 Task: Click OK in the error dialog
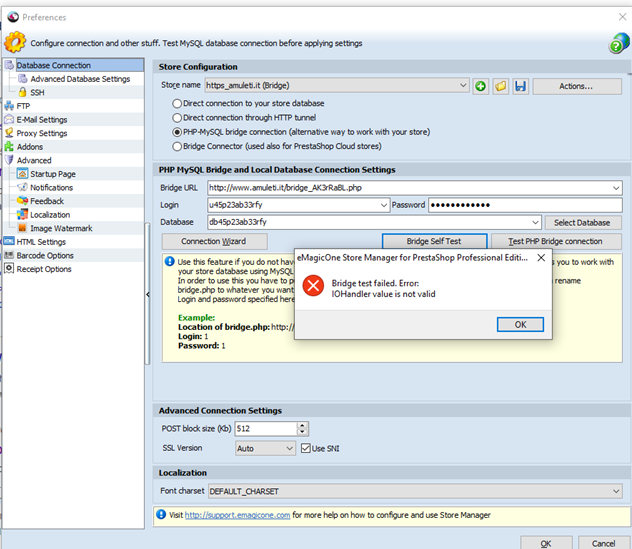pyautogui.click(x=520, y=324)
